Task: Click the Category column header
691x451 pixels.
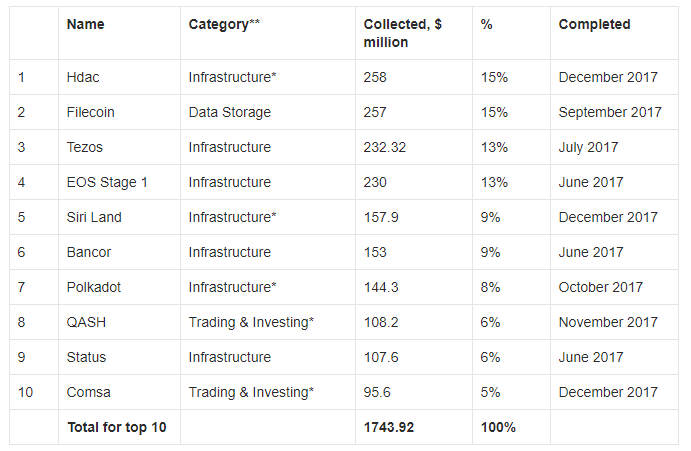Action: pyautogui.click(x=224, y=24)
